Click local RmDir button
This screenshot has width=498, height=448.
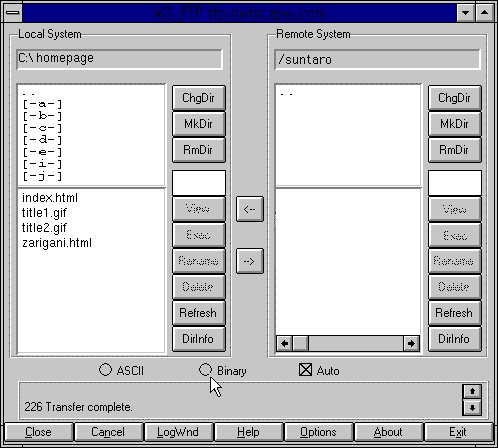199,150
